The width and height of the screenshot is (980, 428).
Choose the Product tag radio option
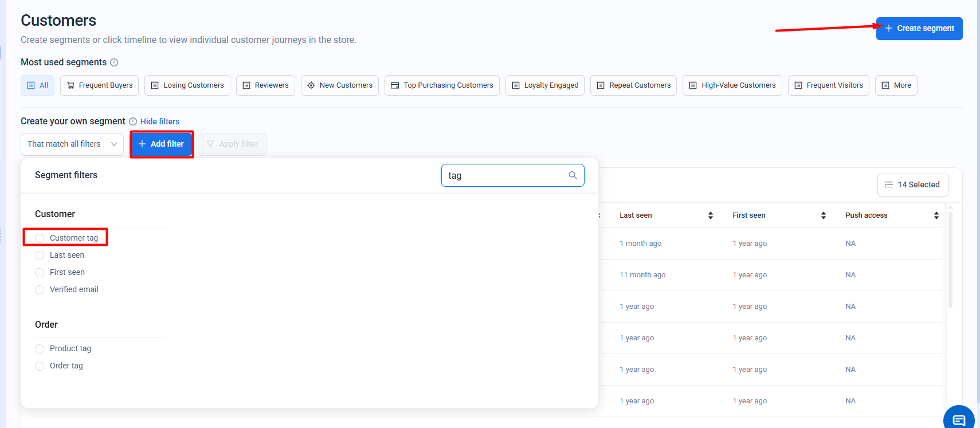pyautogui.click(x=40, y=349)
